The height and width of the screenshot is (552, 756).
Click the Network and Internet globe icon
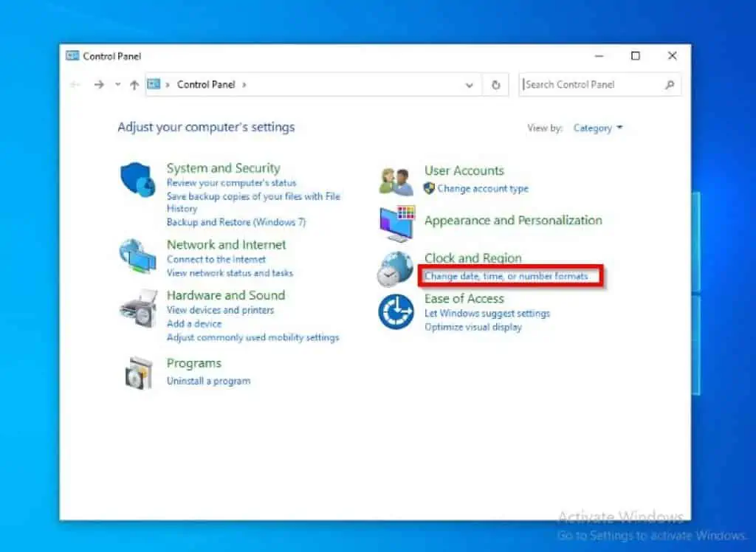(138, 256)
